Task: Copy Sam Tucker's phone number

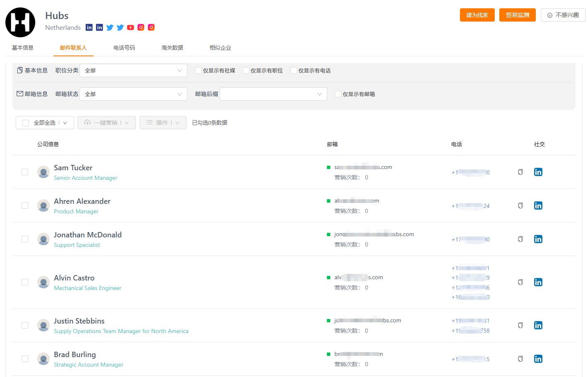Action: point(520,172)
